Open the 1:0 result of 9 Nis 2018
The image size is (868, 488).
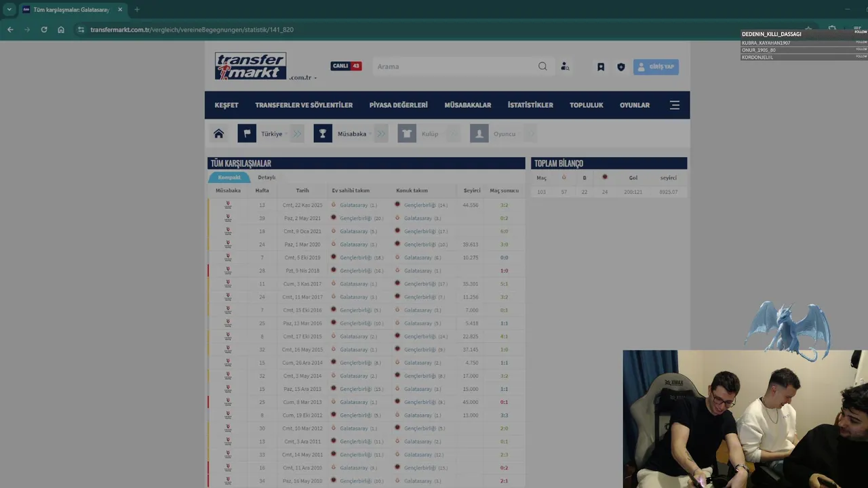504,270
